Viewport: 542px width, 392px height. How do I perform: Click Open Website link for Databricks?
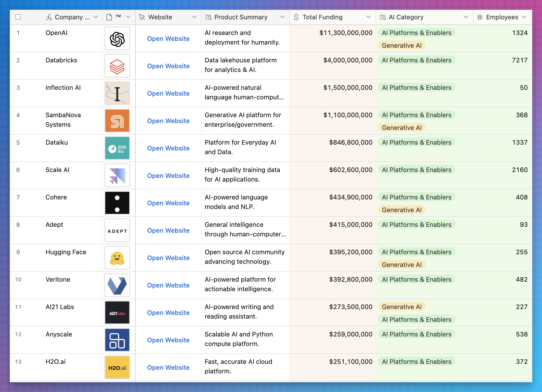[x=168, y=66]
